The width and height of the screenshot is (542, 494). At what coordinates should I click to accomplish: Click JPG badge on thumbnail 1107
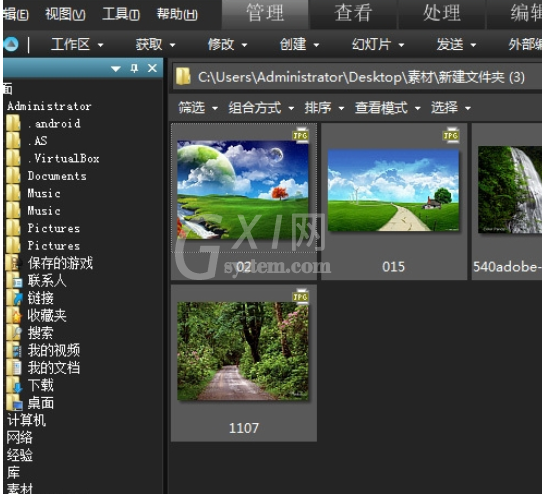pos(300,297)
